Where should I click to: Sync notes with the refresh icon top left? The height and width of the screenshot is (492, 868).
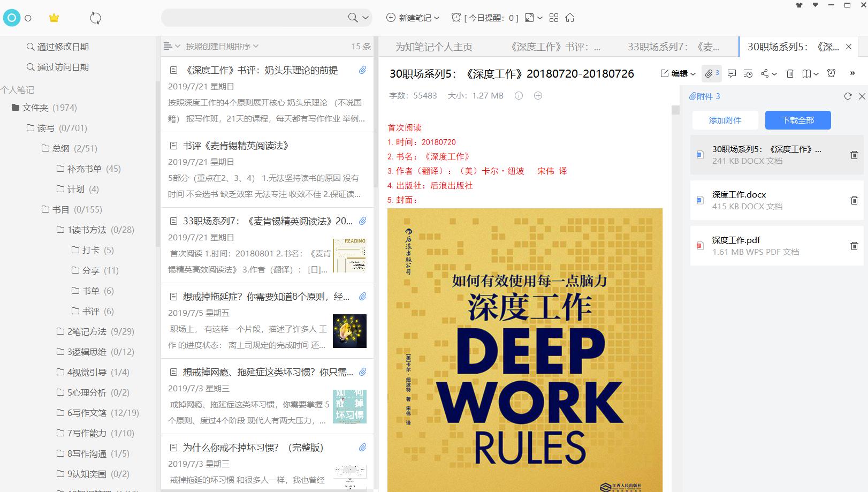pos(95,18)
